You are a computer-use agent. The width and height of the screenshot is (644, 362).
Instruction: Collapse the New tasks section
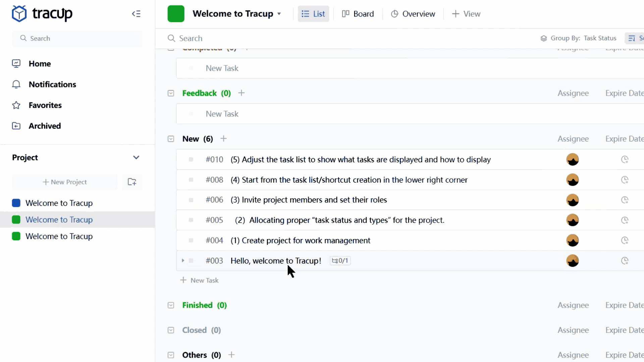pos(171,139)
